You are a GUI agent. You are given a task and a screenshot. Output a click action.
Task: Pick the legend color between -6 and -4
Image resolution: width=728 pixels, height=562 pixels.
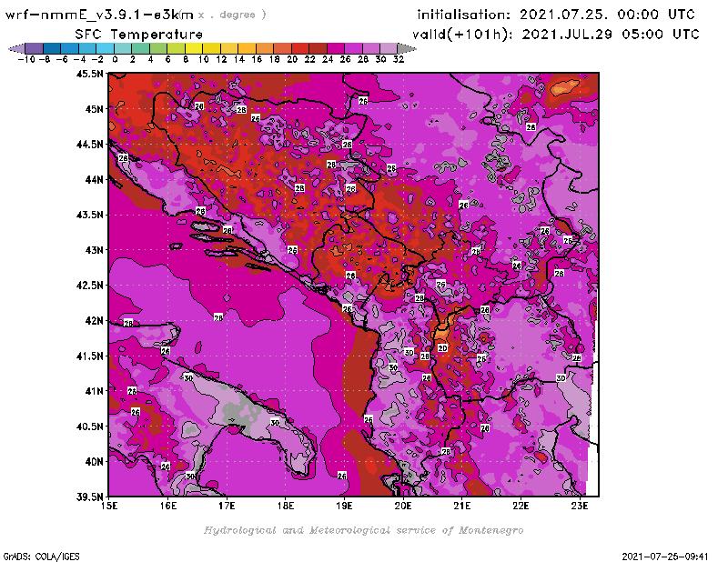[70, 48]
